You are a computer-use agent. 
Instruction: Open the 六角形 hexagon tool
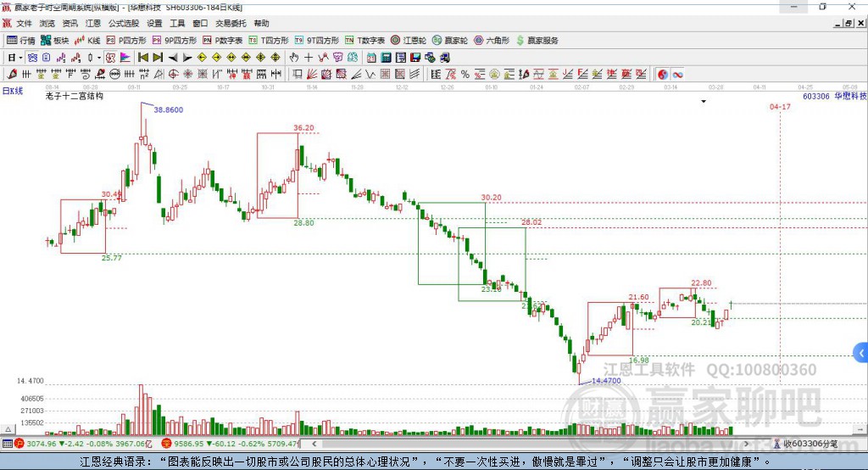pyautogui.click(x=492, y=41)
